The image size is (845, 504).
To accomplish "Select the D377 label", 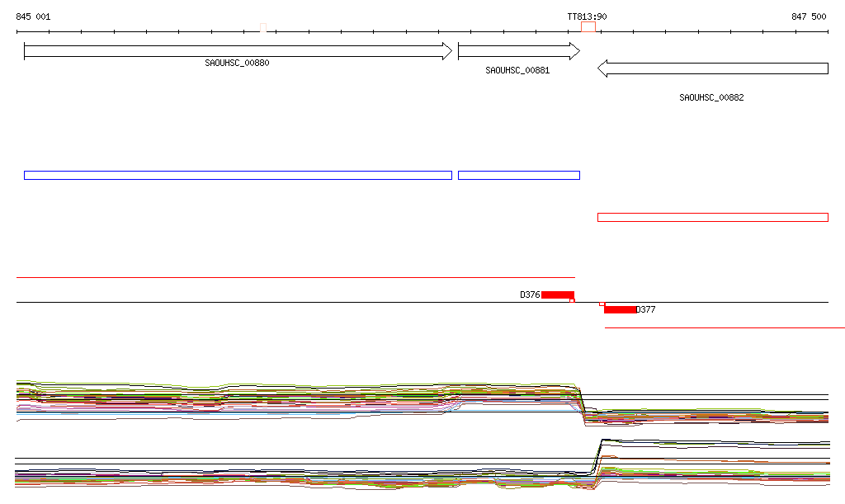I will (645, 309).
